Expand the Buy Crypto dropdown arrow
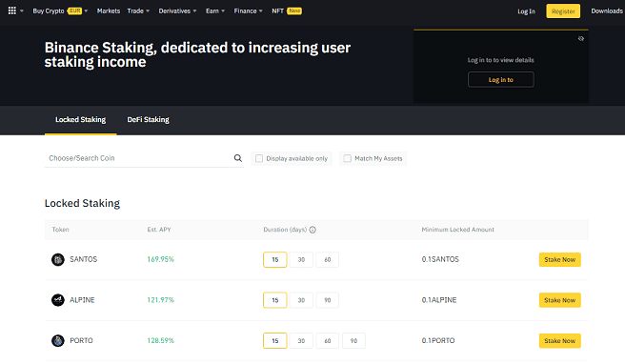The image size is (625, 364). (86, 11)
